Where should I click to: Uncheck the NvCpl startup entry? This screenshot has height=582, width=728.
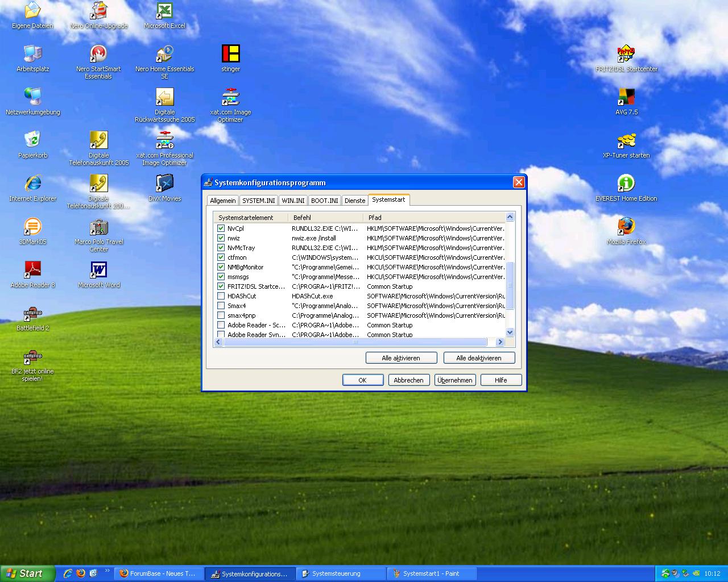click(x=221, y=228)
